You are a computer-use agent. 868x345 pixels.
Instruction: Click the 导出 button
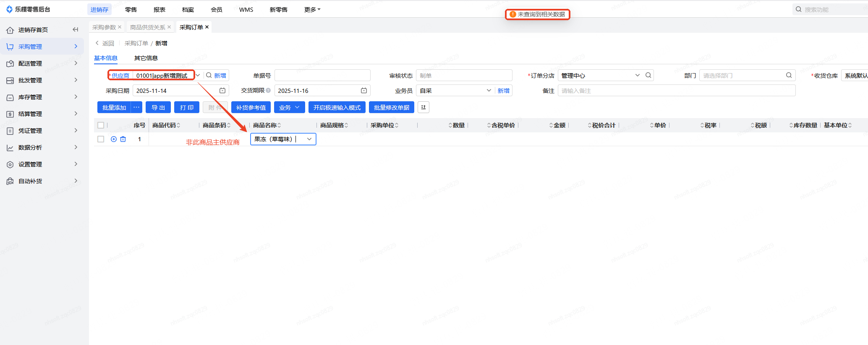click(x=158, y=108)
